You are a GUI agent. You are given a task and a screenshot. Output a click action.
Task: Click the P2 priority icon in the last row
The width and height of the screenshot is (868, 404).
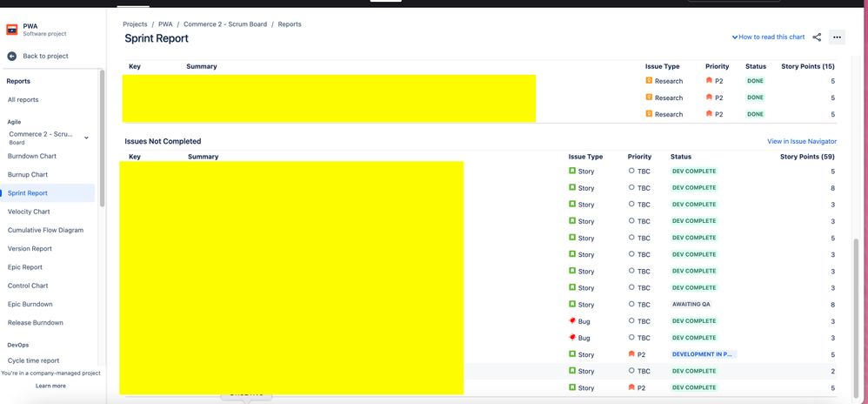pyautogui.click(x=631, y=387)
